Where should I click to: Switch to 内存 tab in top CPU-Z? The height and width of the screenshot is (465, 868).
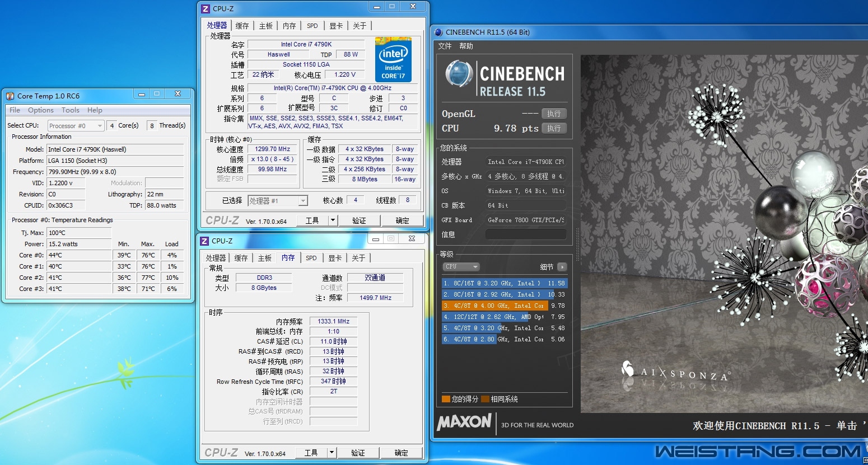click(x=289, y=26)
